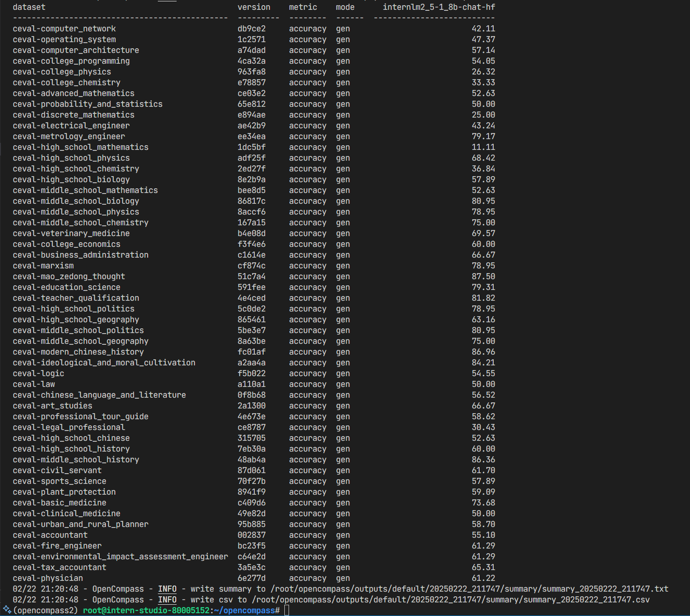Image resolution: width=690 pixels, height=616 pixels.
Task: Click 'ceval-middle_school_mathematics' dataset name
Action: point(85,190)
